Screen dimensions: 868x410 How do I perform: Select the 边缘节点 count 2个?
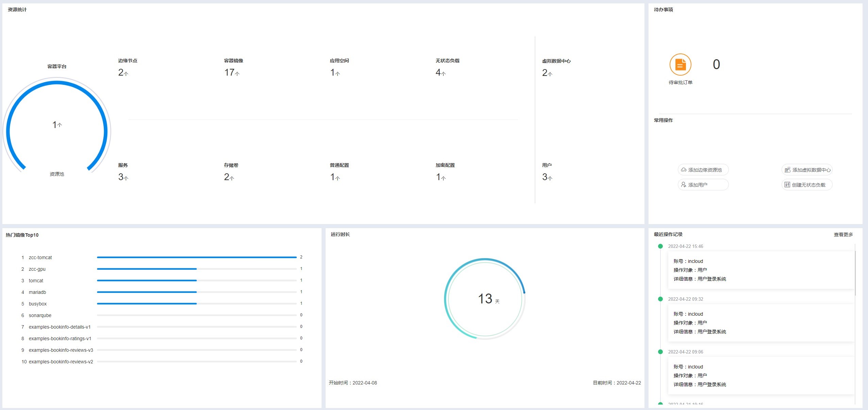(123, 73)
